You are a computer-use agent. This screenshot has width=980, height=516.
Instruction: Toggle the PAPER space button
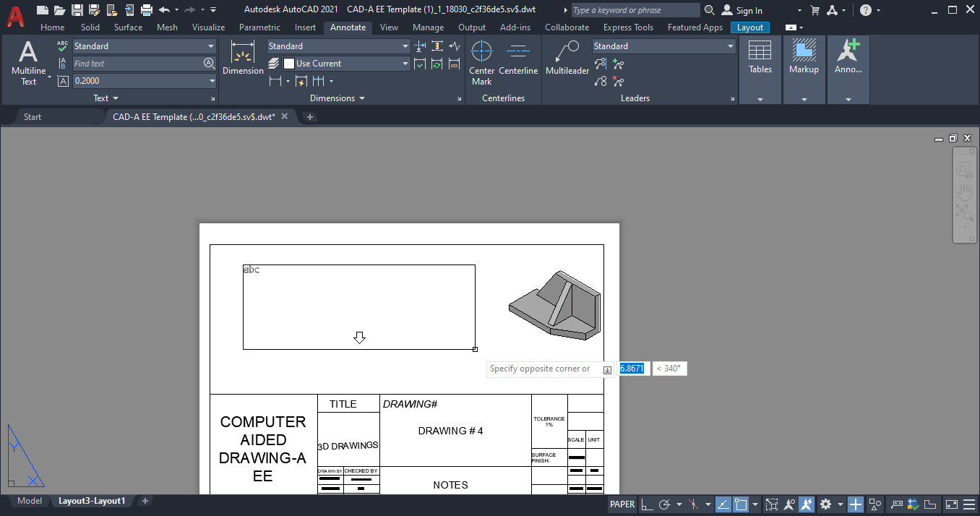(x=622, y=504)
